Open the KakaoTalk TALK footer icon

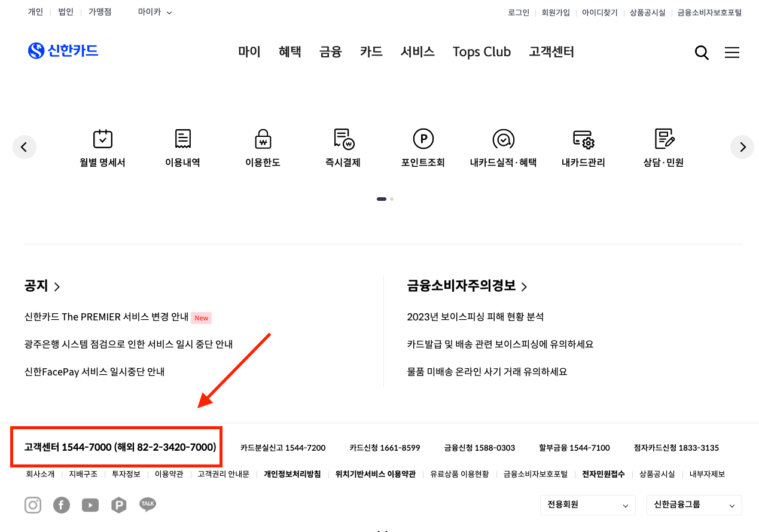tap(148, 505)
